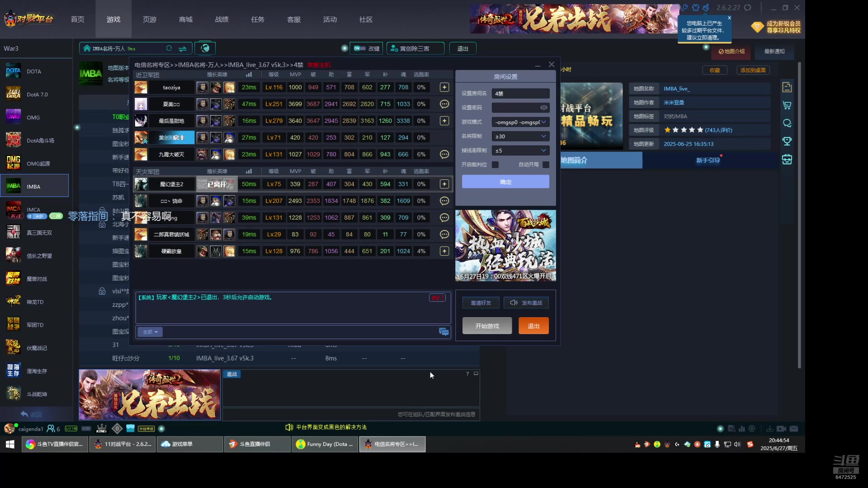This screenshot has width=868, height=488.
Task: Click the orange 退出 button
Action: (x=533, y=326)
